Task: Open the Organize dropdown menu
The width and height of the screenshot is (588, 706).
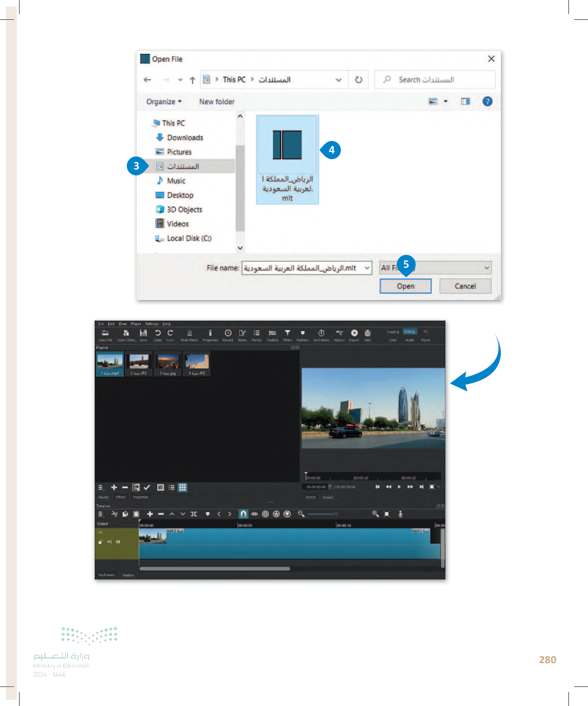Action: (x=164, y=102)
